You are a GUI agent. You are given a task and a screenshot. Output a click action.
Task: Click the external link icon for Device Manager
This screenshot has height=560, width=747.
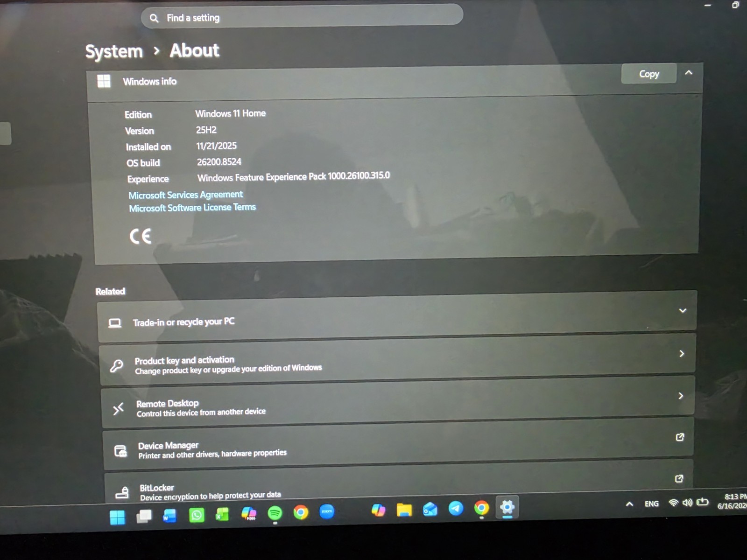[x=680, y=437]
